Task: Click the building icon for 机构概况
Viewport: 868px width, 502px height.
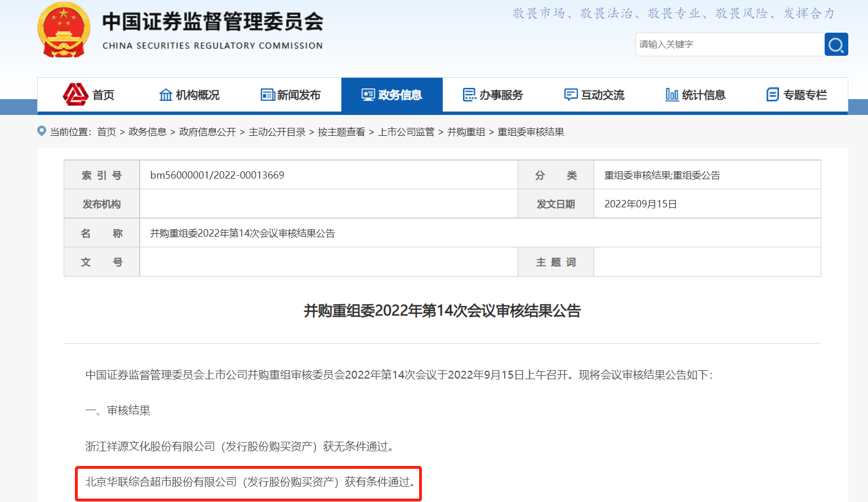Action: click(166, 95)
